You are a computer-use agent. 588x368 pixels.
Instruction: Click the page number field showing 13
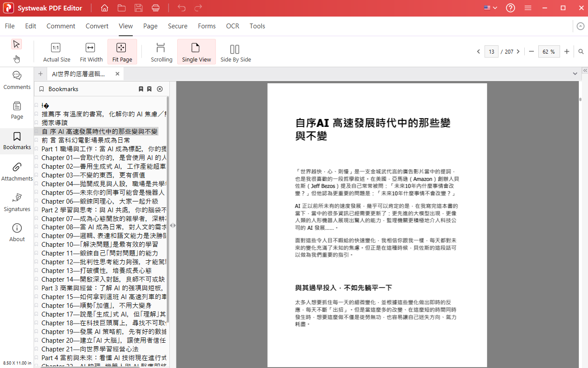(x=492, y=51)
